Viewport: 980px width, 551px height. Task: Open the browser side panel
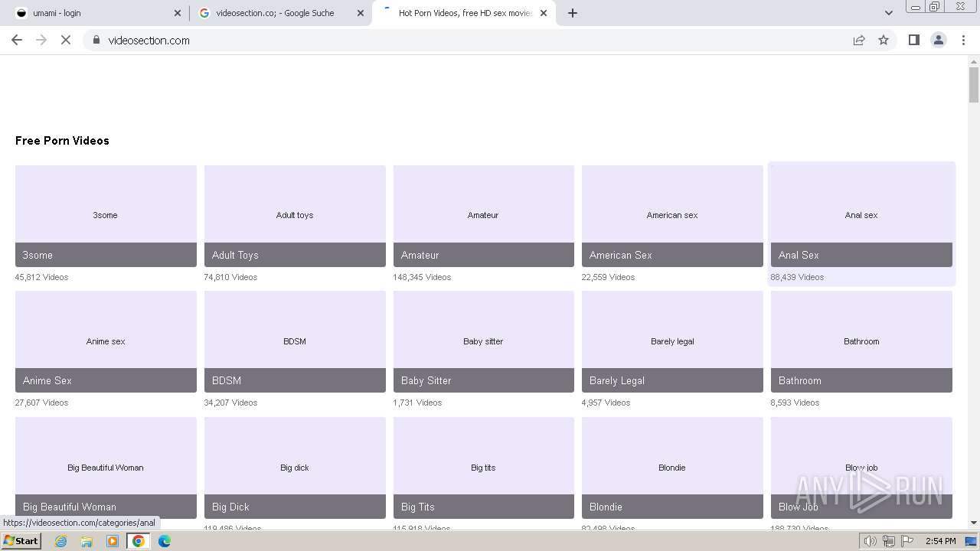913,40
